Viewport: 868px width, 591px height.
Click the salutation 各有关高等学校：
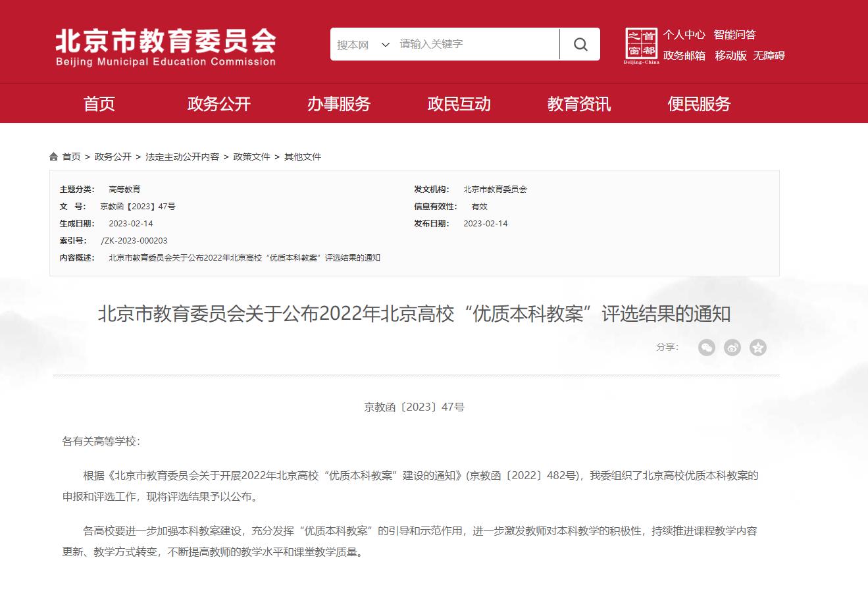(x=101, y=442)
